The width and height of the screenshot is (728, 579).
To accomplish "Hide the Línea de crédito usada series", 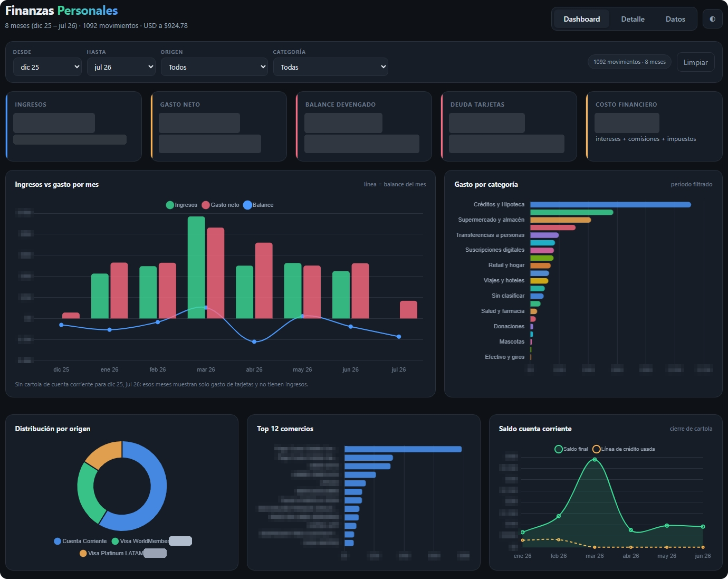I will [624, 449].
